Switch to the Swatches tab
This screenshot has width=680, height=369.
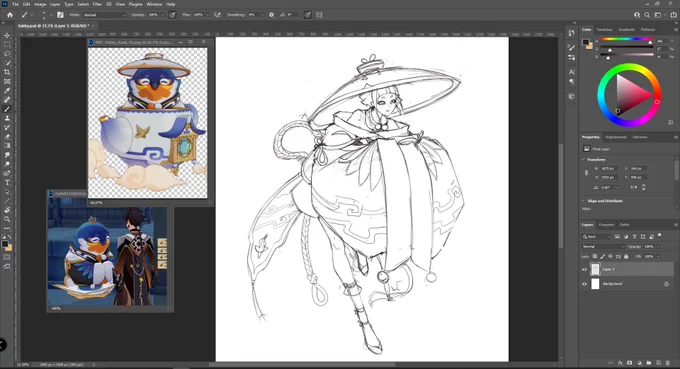pos(605,29)
